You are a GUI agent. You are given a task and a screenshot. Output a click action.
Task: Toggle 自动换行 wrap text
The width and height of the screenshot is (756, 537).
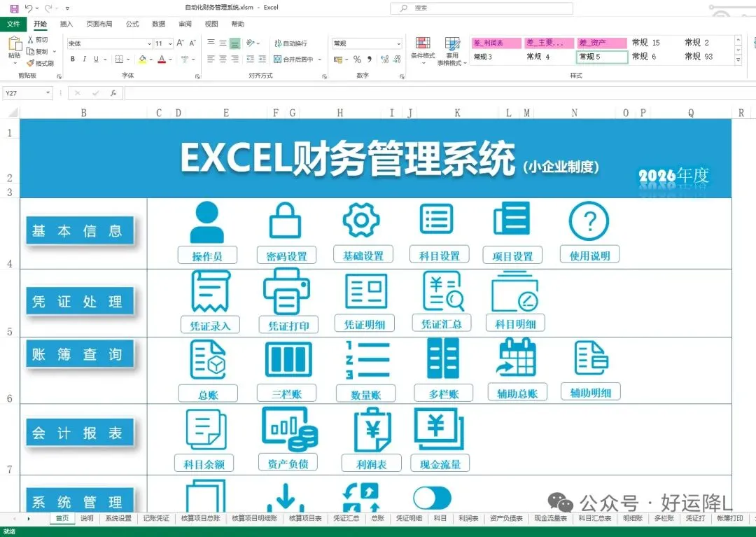tap(290, 43)
